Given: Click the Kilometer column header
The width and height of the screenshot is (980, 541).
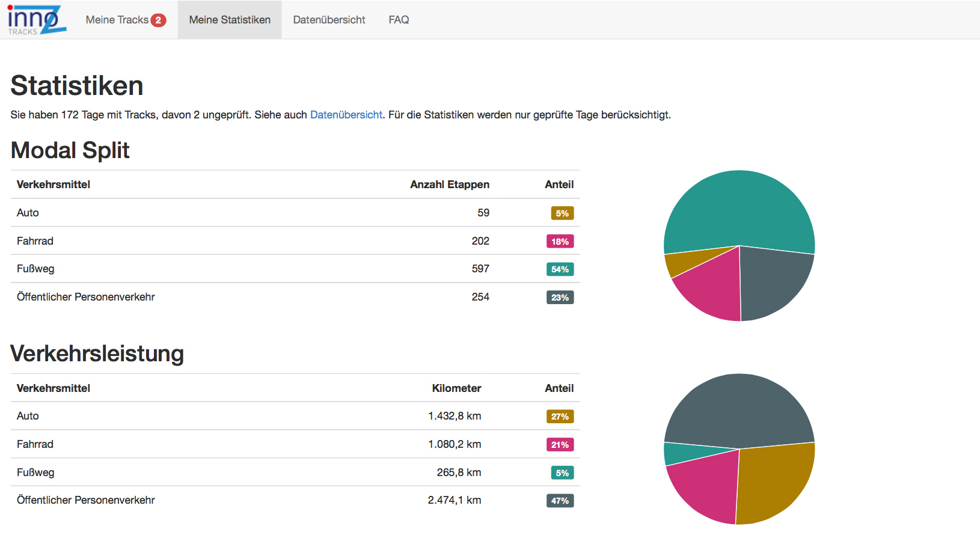Looking at the screenshot, I should point(456,388).
